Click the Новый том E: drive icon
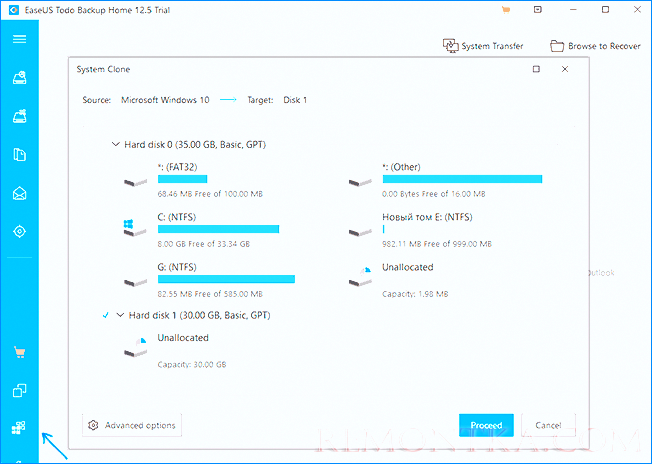 pyautogui.click(x=360, y=232)
